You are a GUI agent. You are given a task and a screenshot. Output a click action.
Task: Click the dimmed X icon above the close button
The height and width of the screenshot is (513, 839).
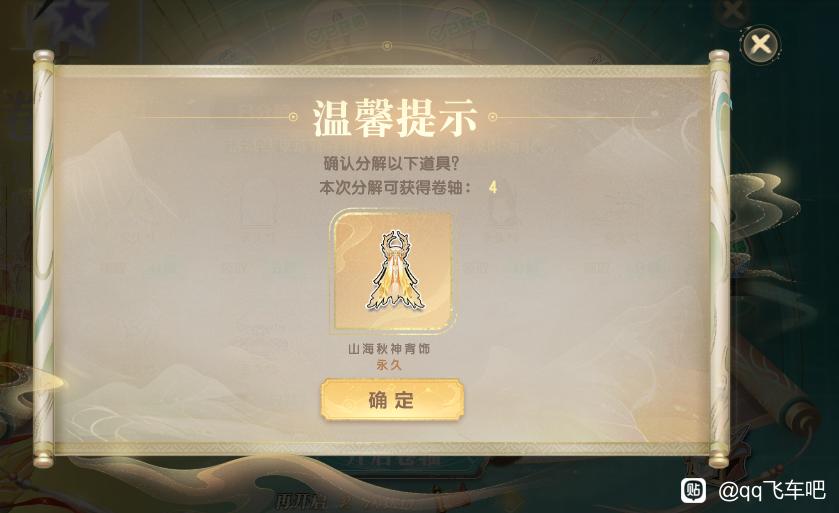pos(732,10)
